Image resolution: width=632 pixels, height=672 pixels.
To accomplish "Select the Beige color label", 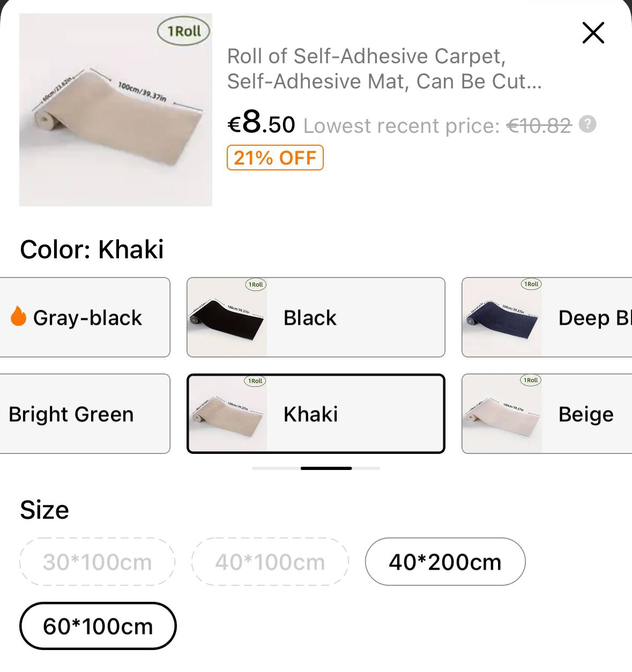I will click(585, 414).
